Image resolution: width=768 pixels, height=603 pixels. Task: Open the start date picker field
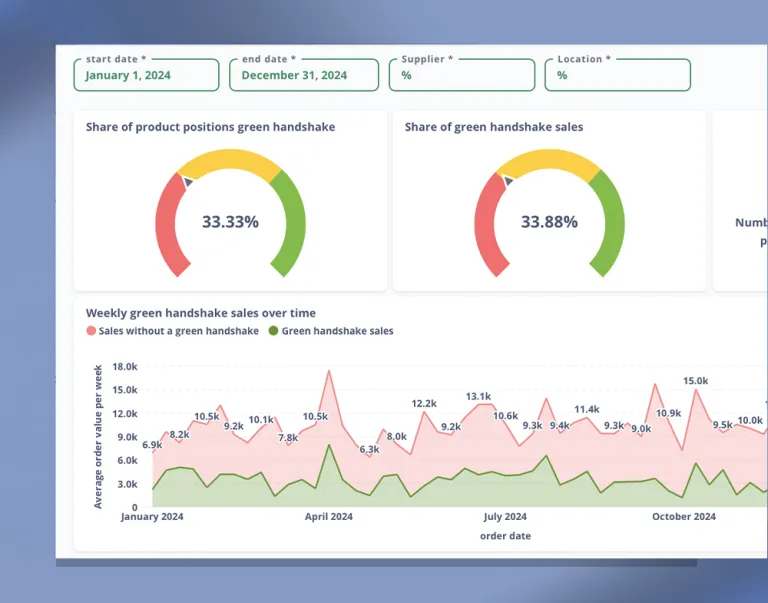146,75
